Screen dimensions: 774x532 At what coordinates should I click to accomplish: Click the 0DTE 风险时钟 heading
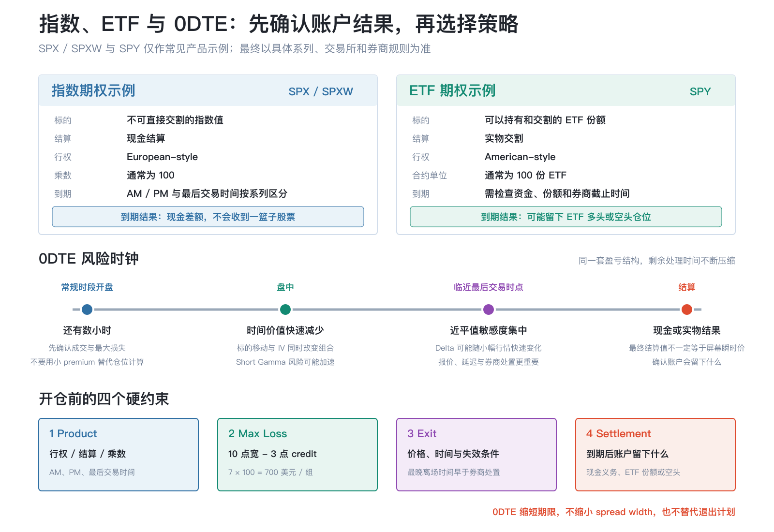(x=89, y=259)
